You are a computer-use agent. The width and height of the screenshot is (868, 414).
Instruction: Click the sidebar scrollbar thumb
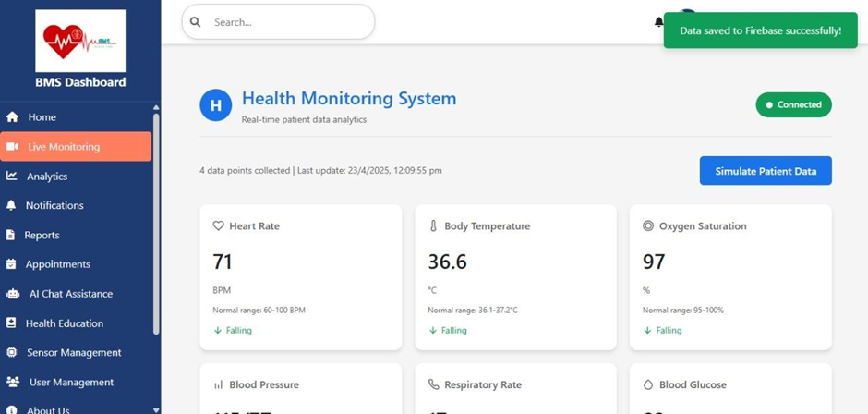pos(156,224)
